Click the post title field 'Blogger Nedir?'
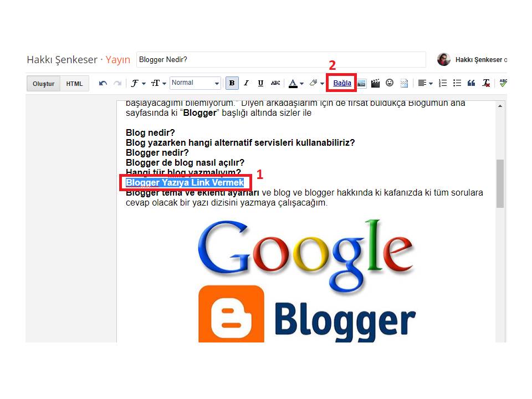The height and width of the screenshot is (399, 532). point(281,60)
